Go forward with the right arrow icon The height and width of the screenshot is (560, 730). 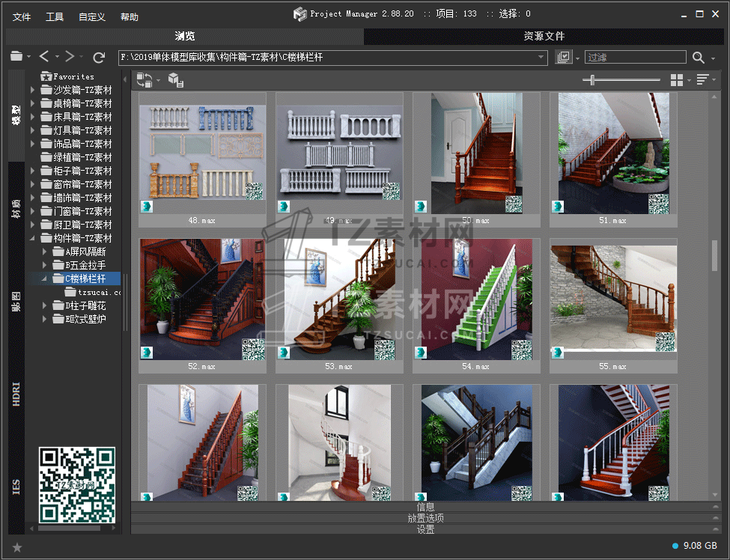(x=70, y=57)
